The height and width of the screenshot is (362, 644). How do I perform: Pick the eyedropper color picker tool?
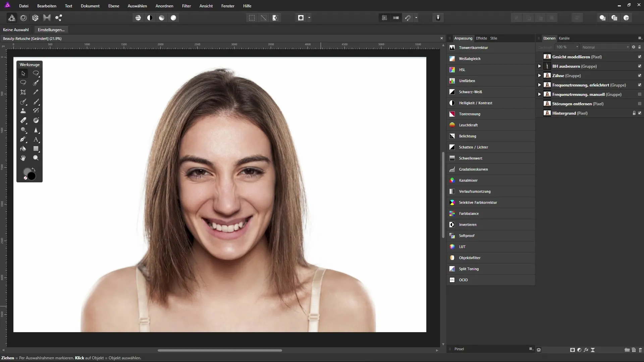pos(36,92)
